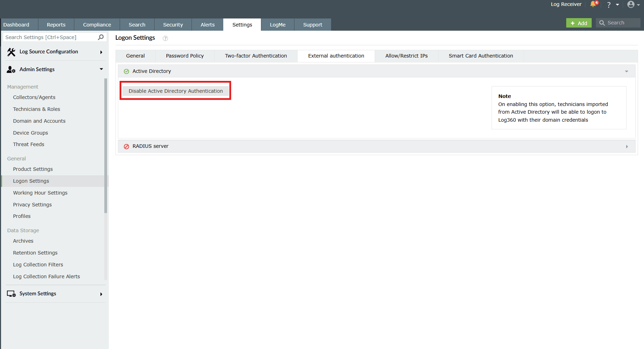The width and height of the screenshot is (644, 349).
Task: Click Disable Active Directory Authentication button
Action: point(175,91)
